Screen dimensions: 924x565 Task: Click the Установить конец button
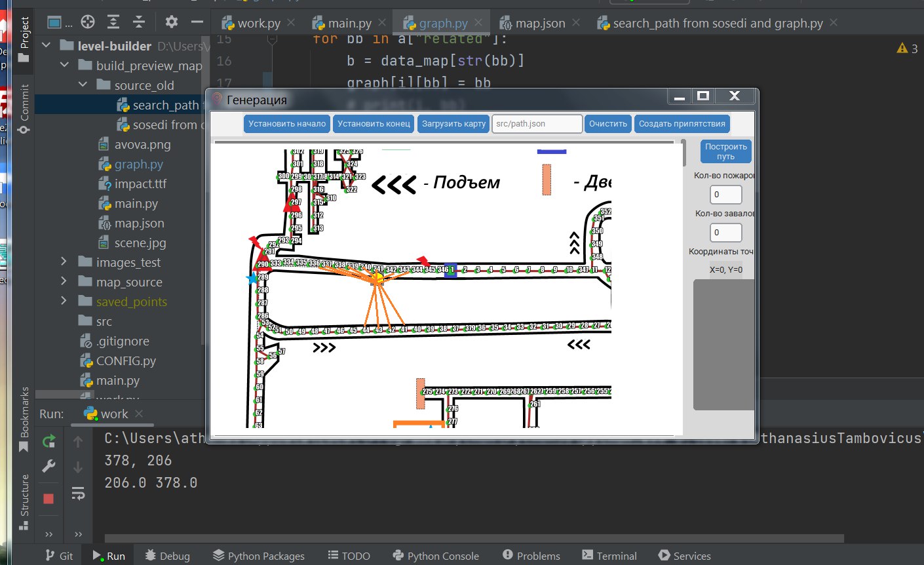374,124
